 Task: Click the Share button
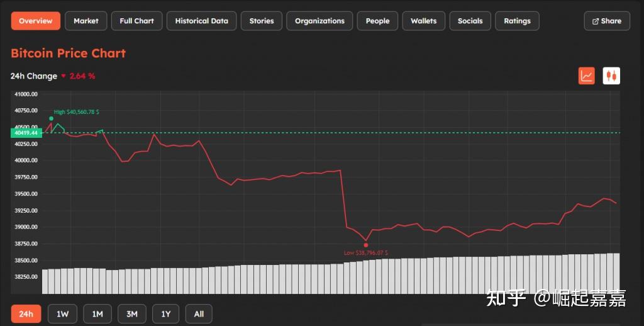click(607, 21)
